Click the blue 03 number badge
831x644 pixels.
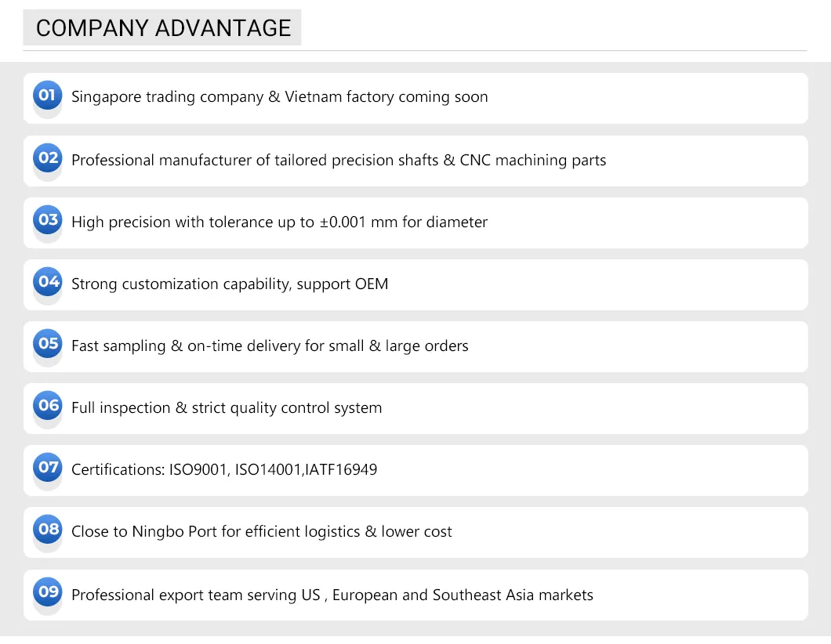[x=48, y=220]
